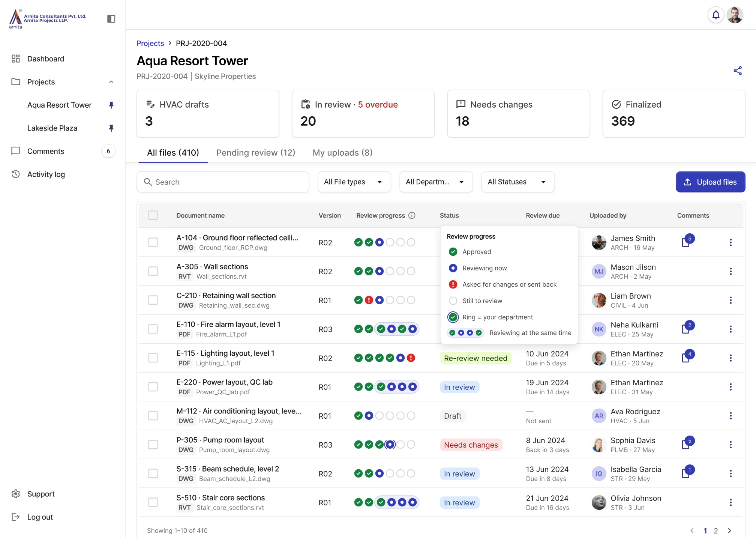Unpin Lakeside Plaza from sidebar

point(111,128)
